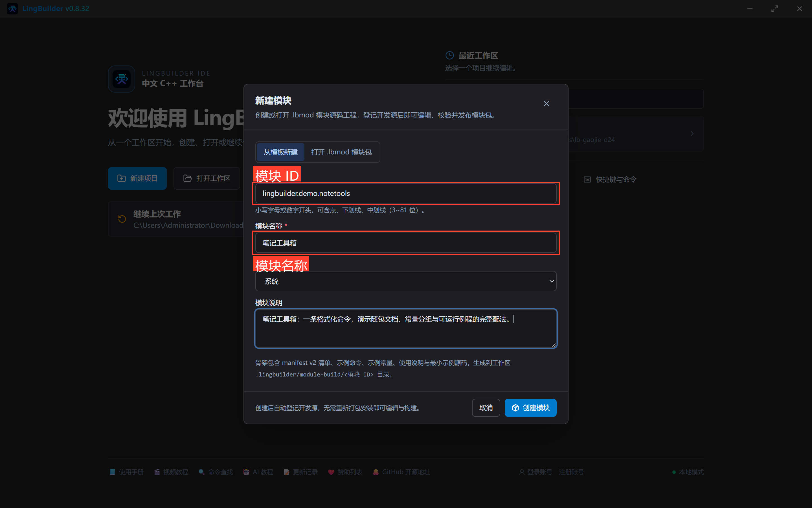Click the user icon beside 登录账号
This screenshot has height=508, width=812.
[522, 472]
